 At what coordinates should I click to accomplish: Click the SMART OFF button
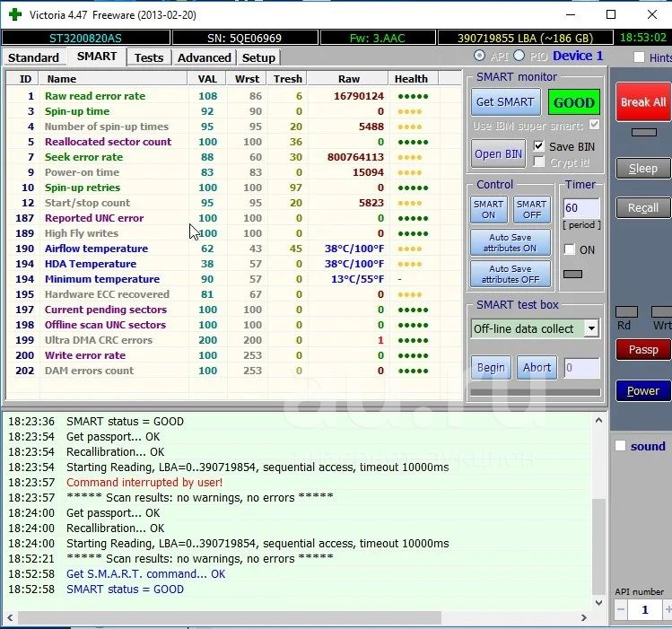pos(532,210)
